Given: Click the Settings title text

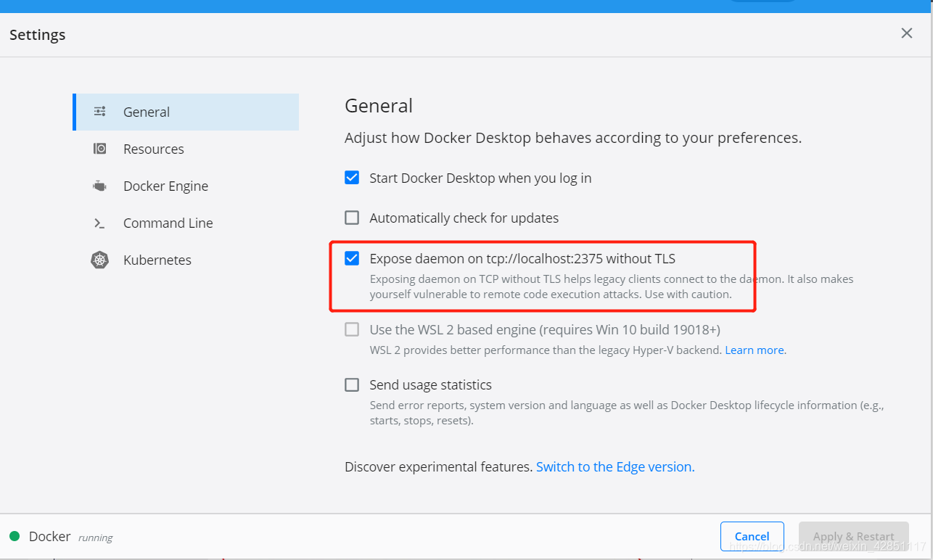Looking at the screenshot, I should coord(37,35).
